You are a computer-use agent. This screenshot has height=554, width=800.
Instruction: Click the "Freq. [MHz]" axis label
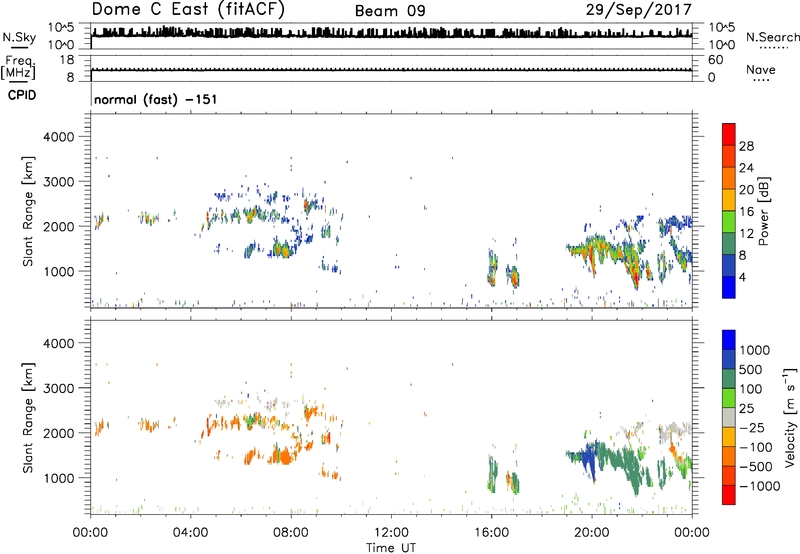tap(18, 67)
